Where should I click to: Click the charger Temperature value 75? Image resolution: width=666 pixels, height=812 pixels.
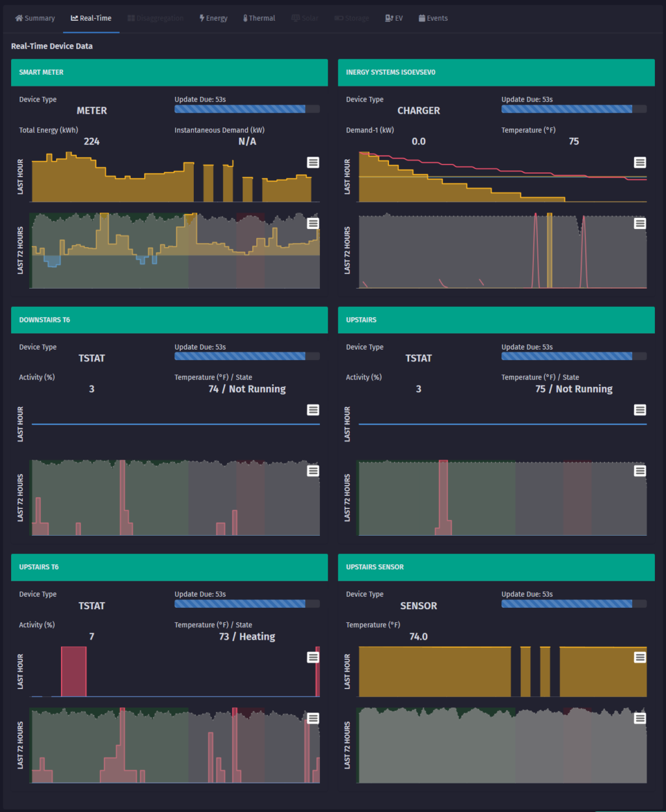tap(574, 141)
